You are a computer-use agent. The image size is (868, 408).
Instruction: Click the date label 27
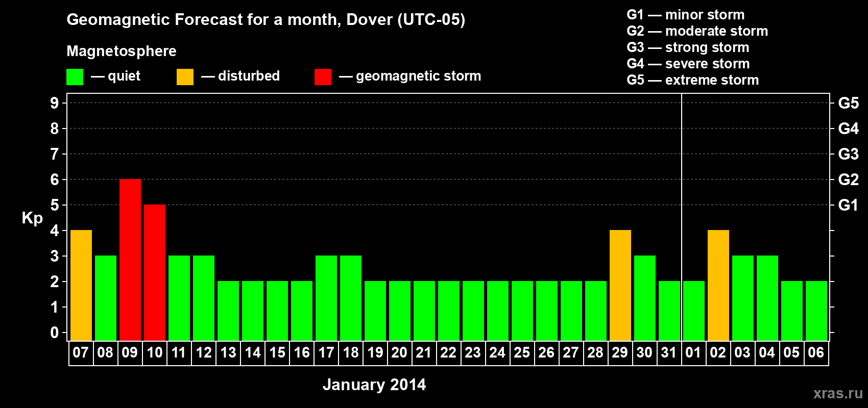571,352
